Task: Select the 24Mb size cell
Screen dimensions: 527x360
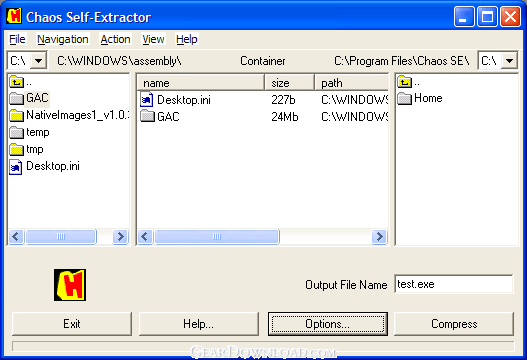Action: (x=285, y=117)
